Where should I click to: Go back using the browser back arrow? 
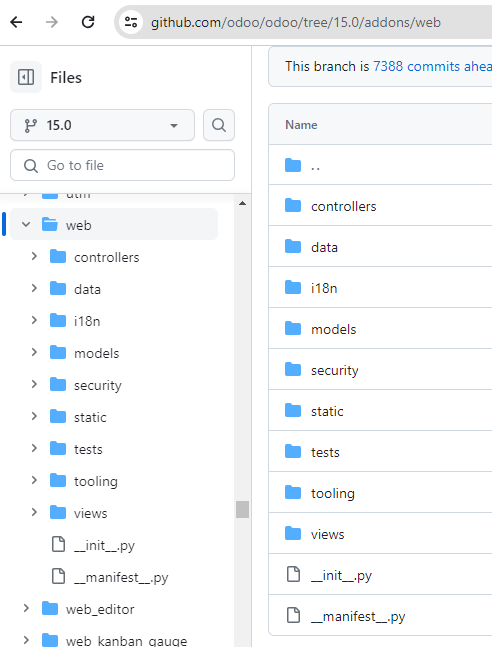coord(17,22)
